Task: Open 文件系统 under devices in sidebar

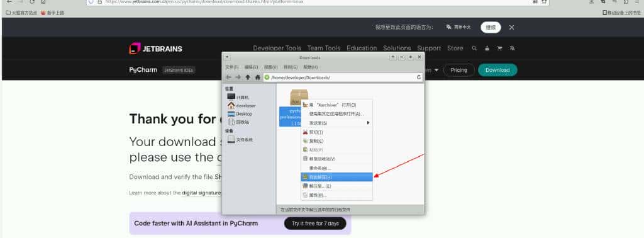Action: click(x=240, y=140)
